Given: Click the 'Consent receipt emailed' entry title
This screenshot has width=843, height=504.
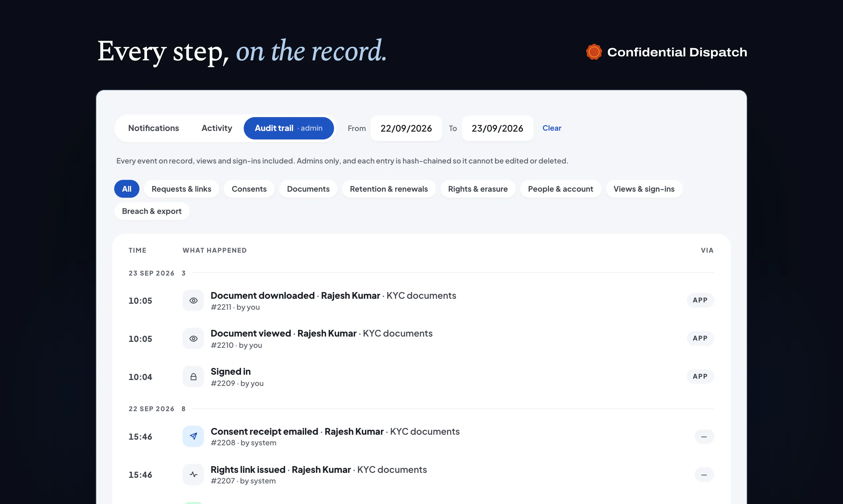Looking at the screenshot, I should (264, 431).
